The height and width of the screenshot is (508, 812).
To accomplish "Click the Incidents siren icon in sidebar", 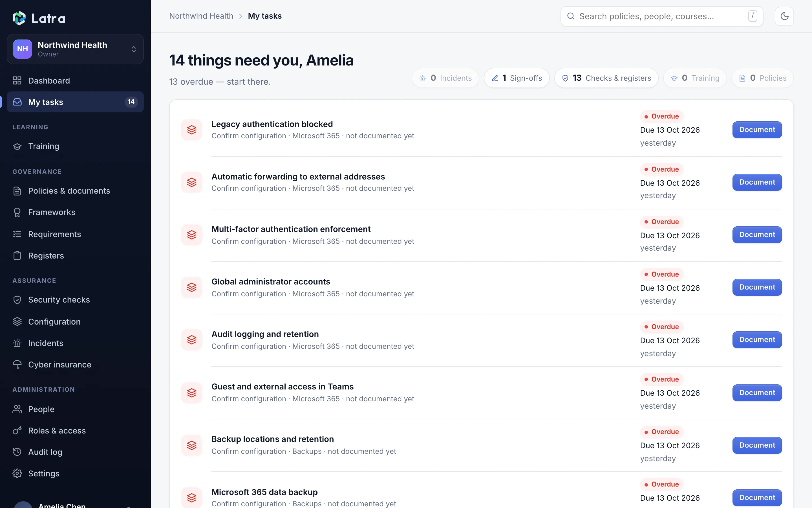I will (x=17, y=343).
